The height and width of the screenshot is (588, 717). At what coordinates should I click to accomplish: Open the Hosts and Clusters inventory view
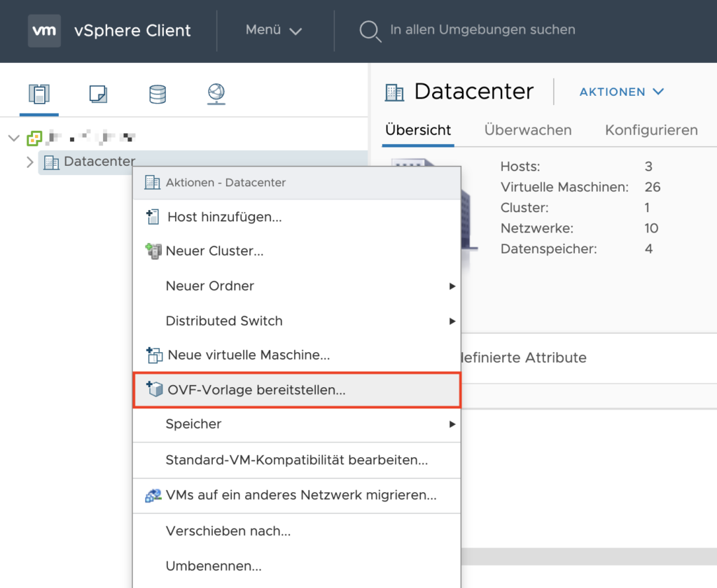coord(39,94)
